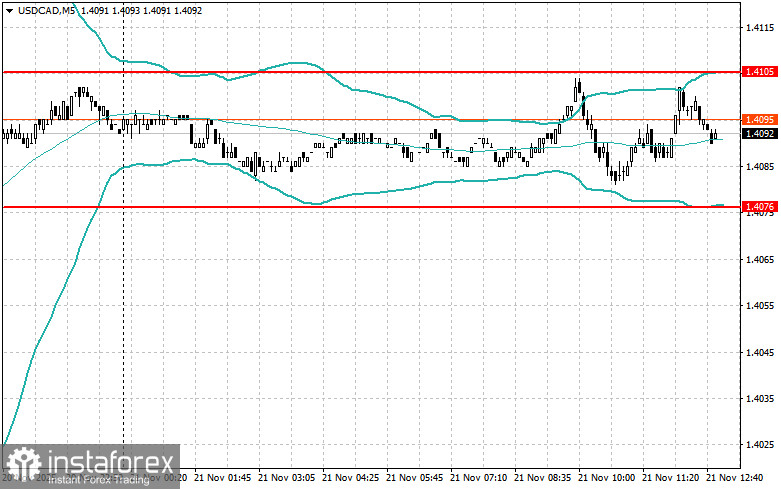Click the 1.4115 price scale value
This screenshot has width=781, height=489.
click(x=760, y=28)
